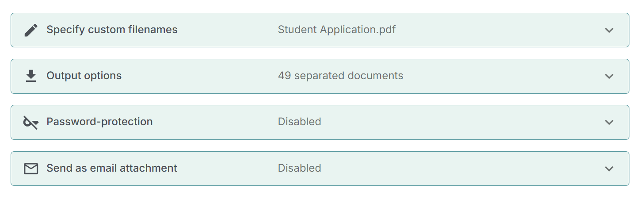This screenshot has width=644, height=200.
Task: Click the "Password-protection" title text
Action: tap(99, 122)
